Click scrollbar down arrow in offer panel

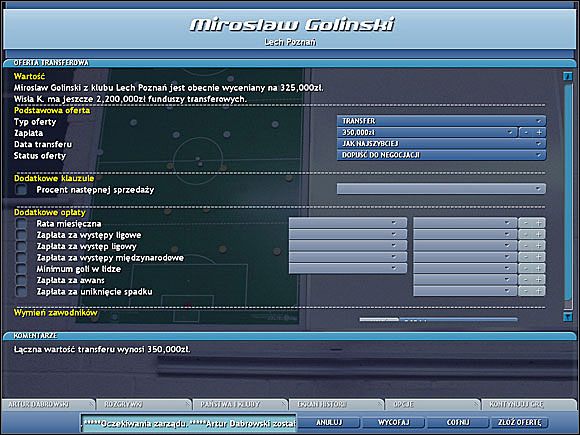[567, 317]
